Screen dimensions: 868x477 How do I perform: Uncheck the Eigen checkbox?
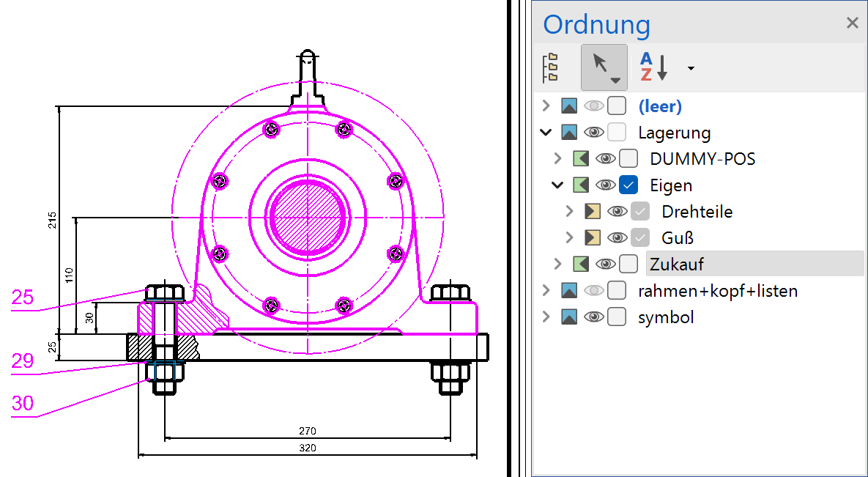point(628,185)
